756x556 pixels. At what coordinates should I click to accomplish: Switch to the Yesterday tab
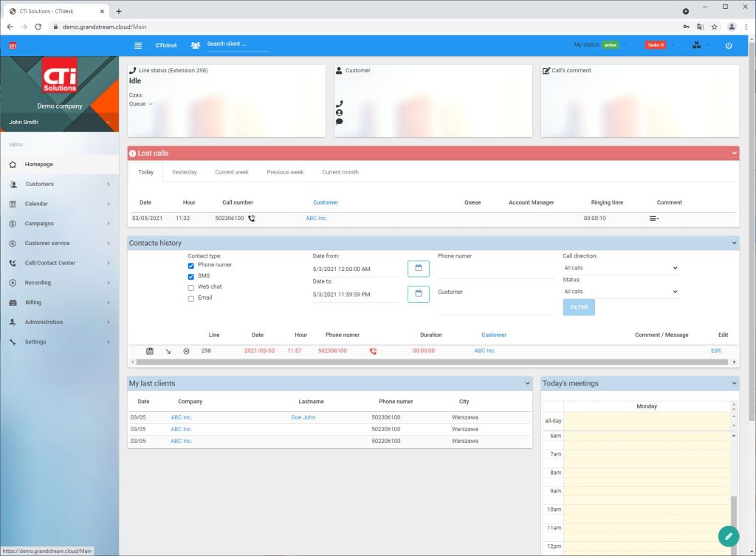point(185,172)
